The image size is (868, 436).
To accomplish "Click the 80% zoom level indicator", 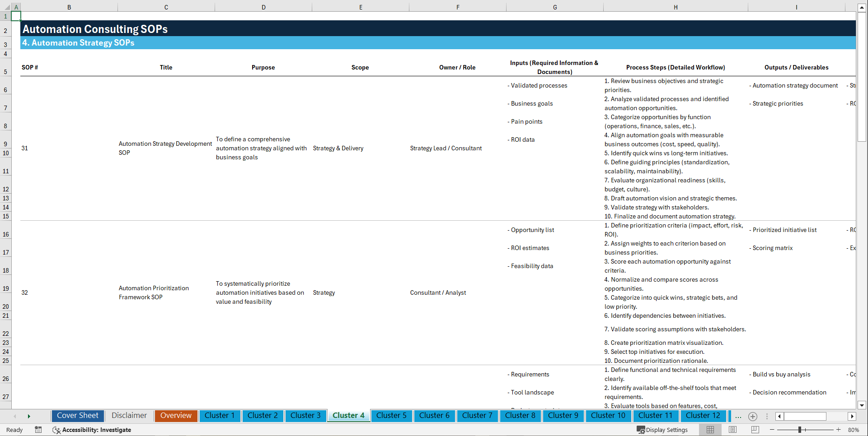I will click(854, 430).
